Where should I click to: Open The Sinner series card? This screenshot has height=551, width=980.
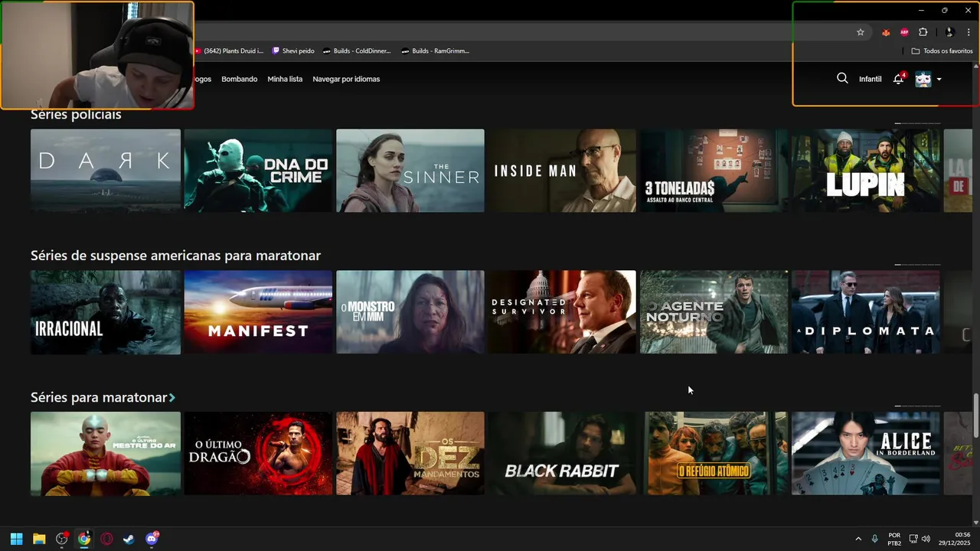[410, 171]
